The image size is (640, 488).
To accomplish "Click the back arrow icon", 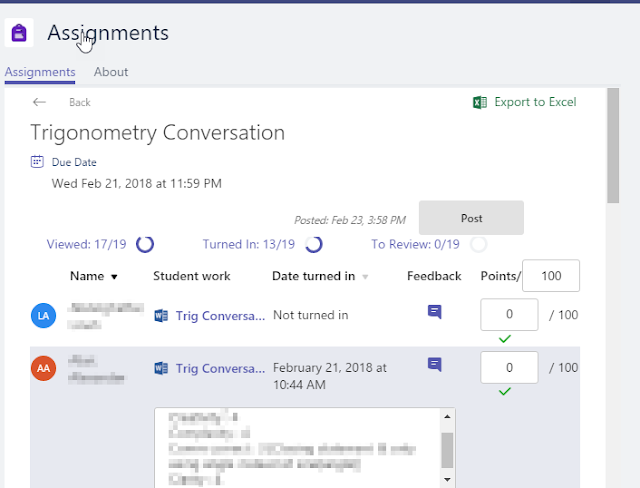I will (x=39, y=102).
